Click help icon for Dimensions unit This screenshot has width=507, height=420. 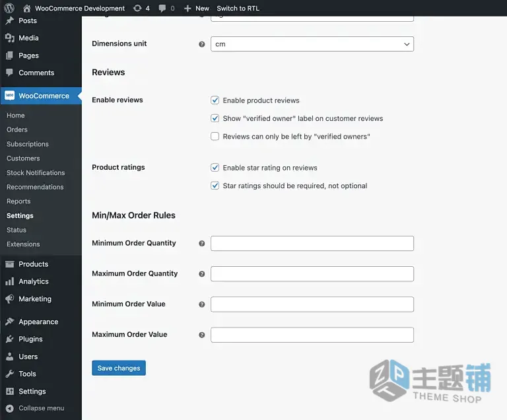coord(202,44)
